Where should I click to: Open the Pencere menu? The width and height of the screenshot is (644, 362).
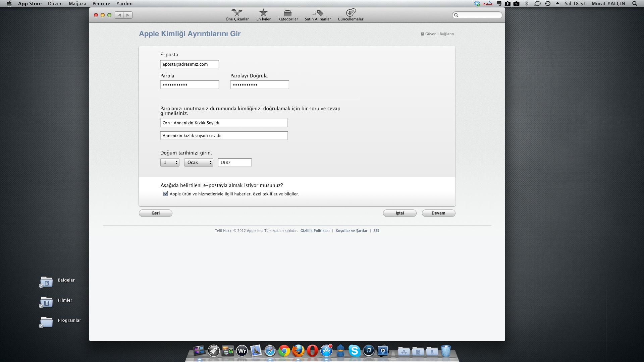(101, 4)
